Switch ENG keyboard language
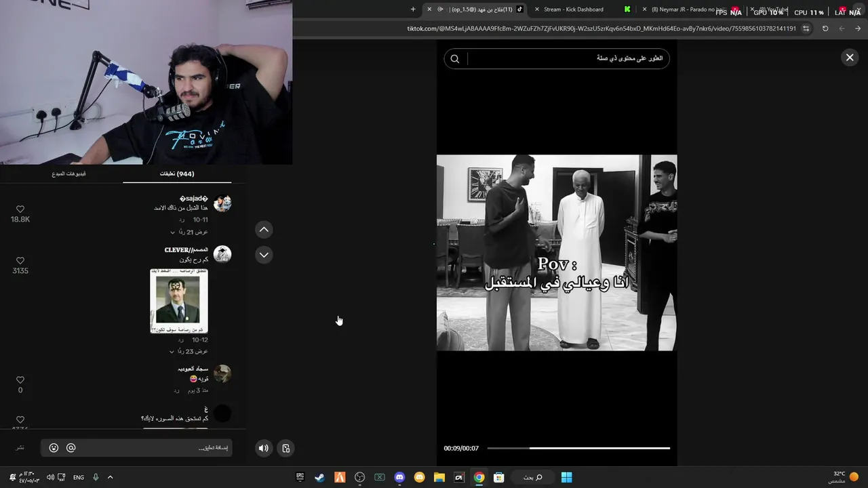868x488 pixels. point(79,477)
